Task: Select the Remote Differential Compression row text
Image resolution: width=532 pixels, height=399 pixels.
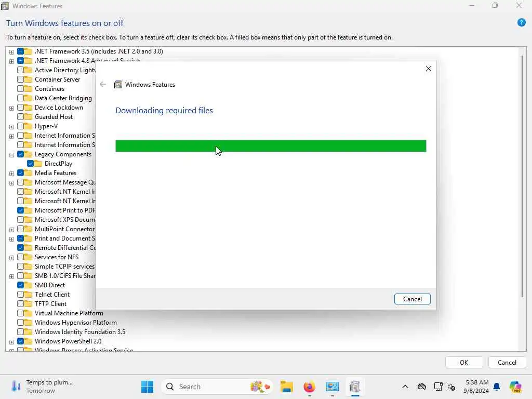Action: click(65, 248)
